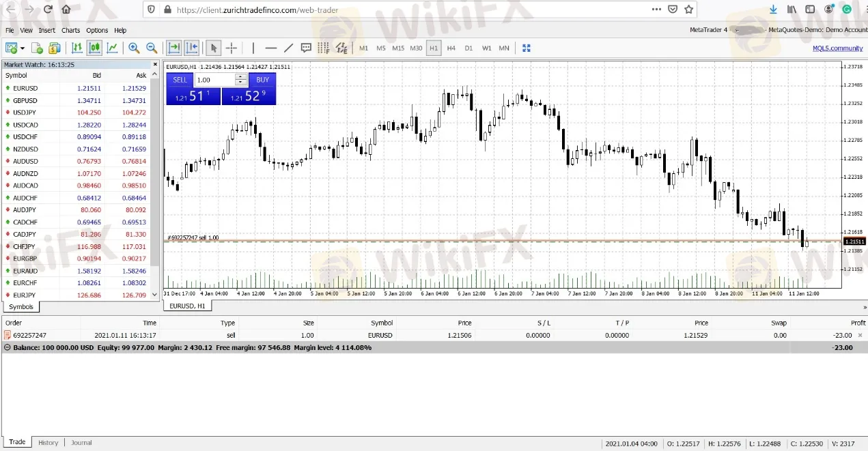This screenshot has width=868, height=451.
Task: Increase the order volume with up stepper
Action: click(x=240, y=77)
